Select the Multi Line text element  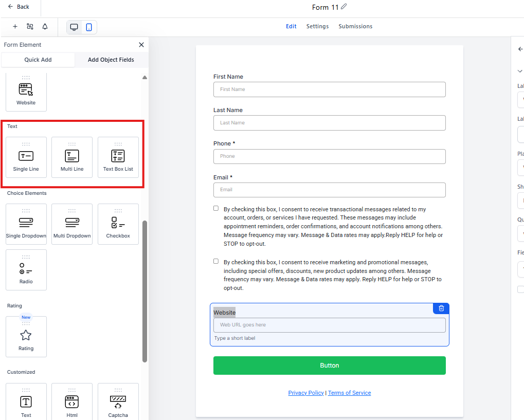point(72,157)
